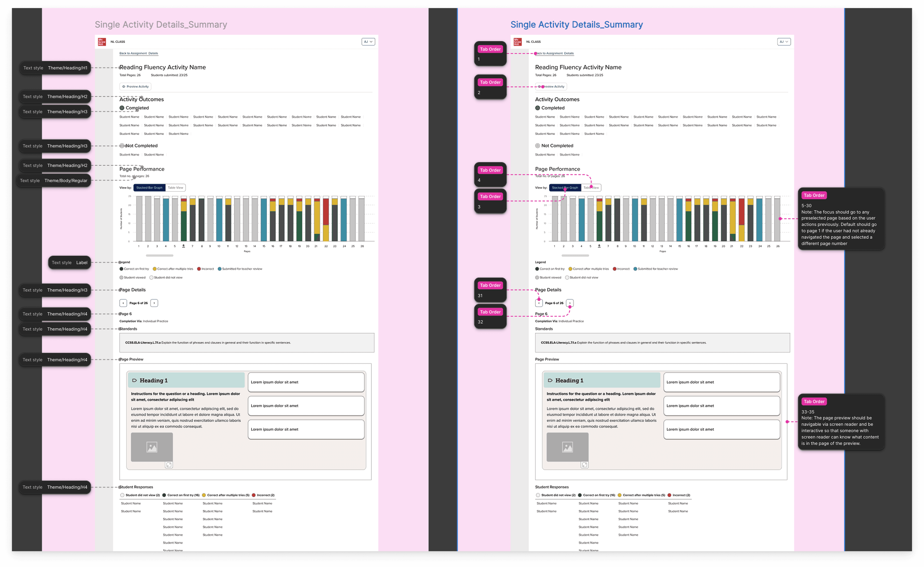Click previous page chevron in left frame
The height and width of the screenshot is (567, 924).
(x=123, y=303)
